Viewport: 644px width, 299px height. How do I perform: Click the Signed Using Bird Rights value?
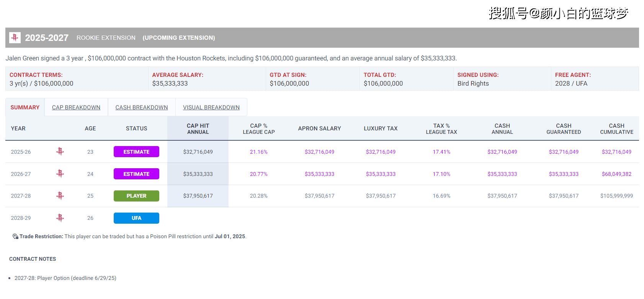pyautogui.click(x=473, y=83)
